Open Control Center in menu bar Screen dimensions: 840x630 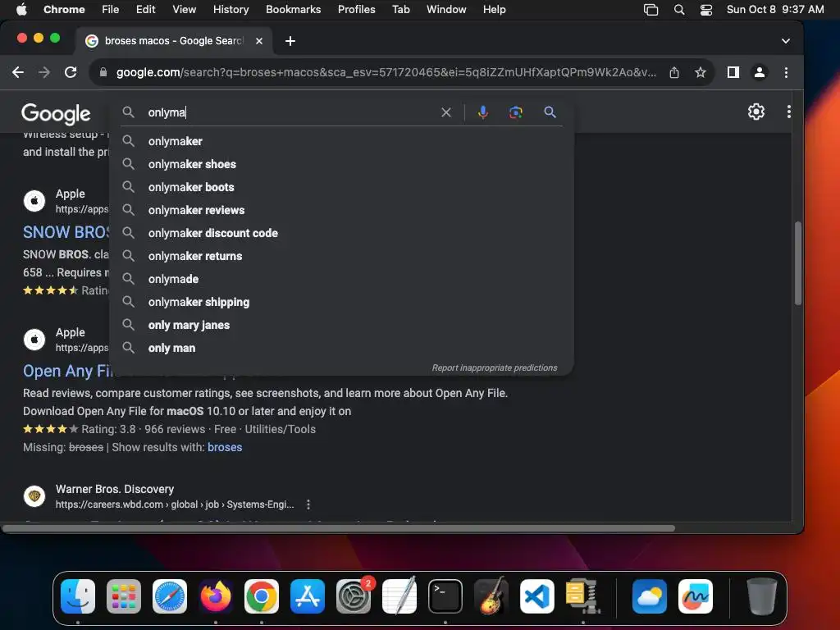point(706,10)
